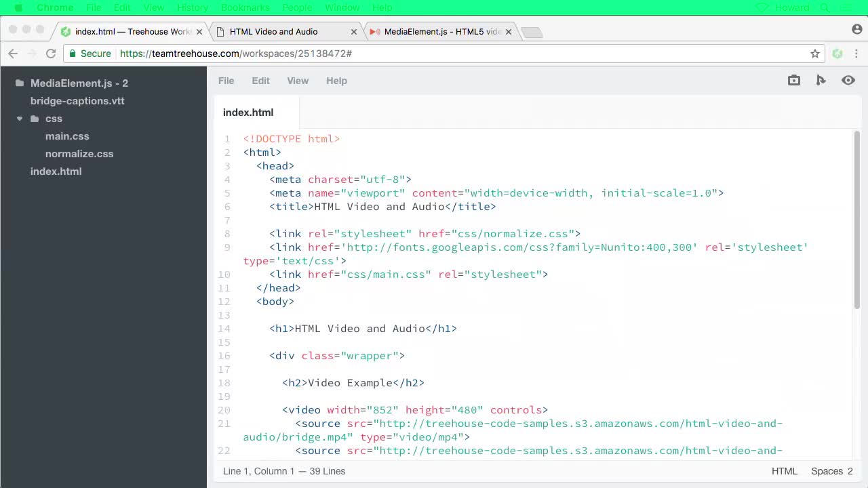The width and height of the screenshot is (868, 488).
Task: Collapse the css folder in the file sidebar
Action: 20,119
